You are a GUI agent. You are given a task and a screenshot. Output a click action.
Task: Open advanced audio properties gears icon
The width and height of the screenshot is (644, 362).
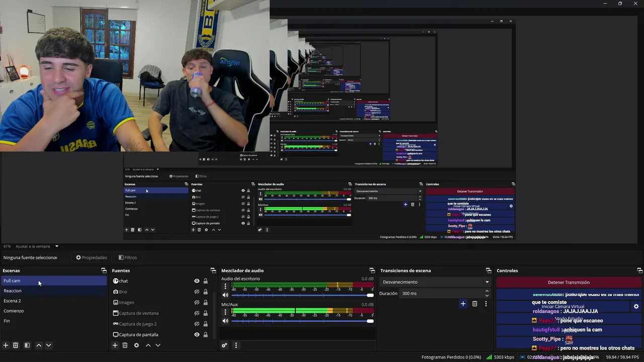coord(224,345)
